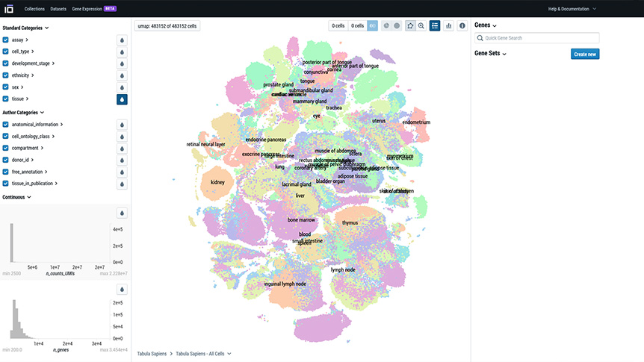Expand the tissue category
The image size is (644, 362).
19,99
